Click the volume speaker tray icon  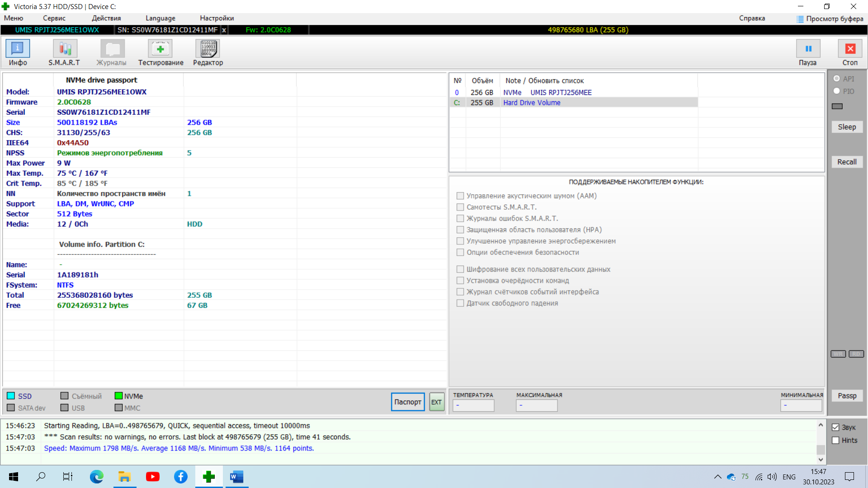coord(772,477)
